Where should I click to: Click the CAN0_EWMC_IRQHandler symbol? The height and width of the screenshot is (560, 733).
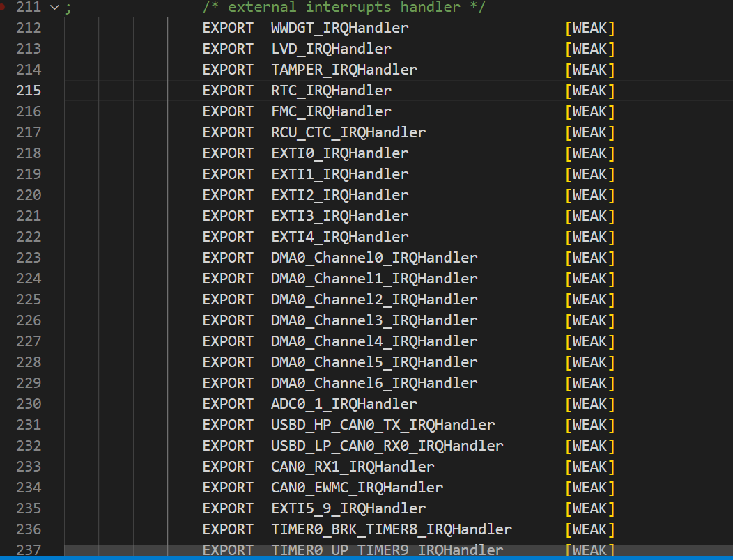click(357, 488)
